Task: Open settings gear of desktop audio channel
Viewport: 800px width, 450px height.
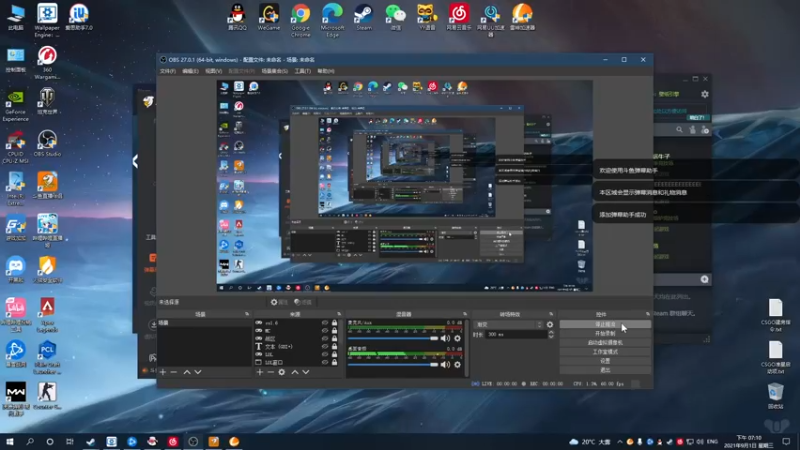Action: click(x=457, y=364)
